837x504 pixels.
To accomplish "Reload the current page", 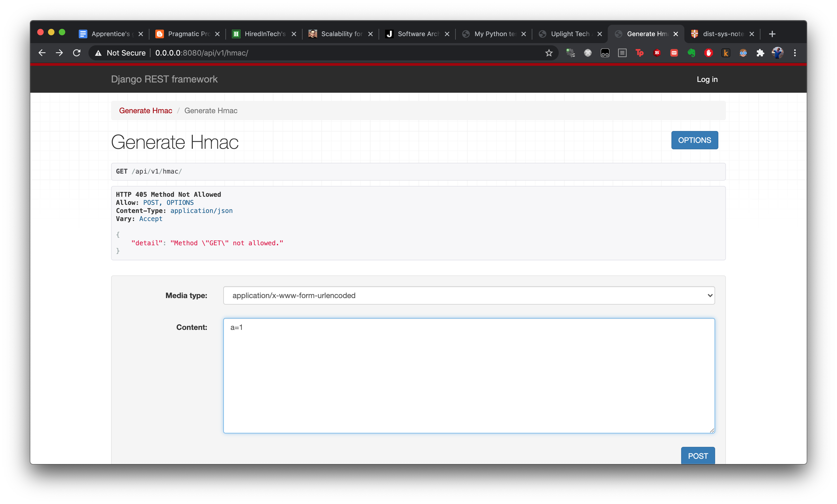I will (x=77, y=53).
